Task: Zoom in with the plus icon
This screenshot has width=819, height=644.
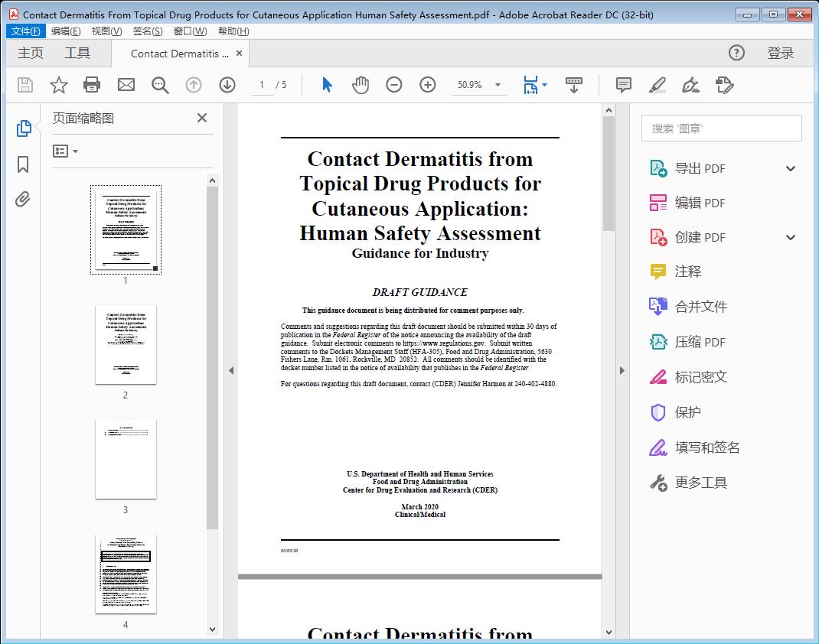Action: (427, 85)
